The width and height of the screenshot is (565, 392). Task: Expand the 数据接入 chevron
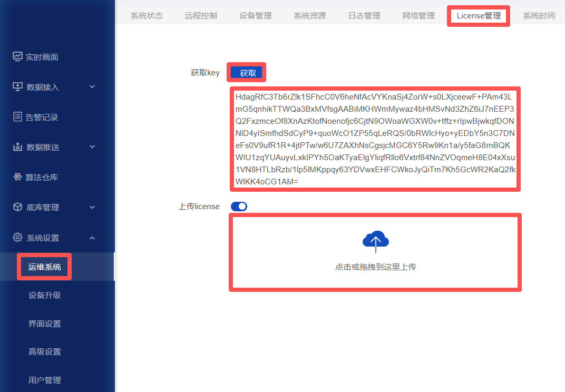tap(92, 87)
